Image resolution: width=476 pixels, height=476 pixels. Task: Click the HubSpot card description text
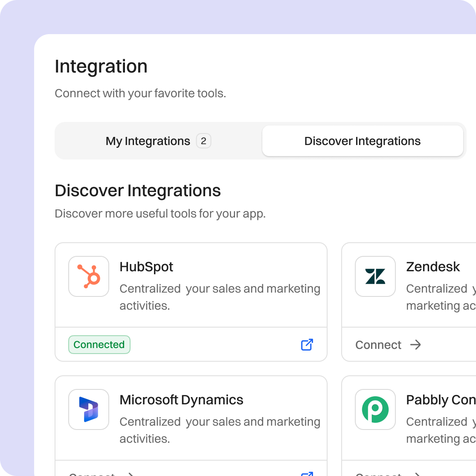tap(220, 297)
